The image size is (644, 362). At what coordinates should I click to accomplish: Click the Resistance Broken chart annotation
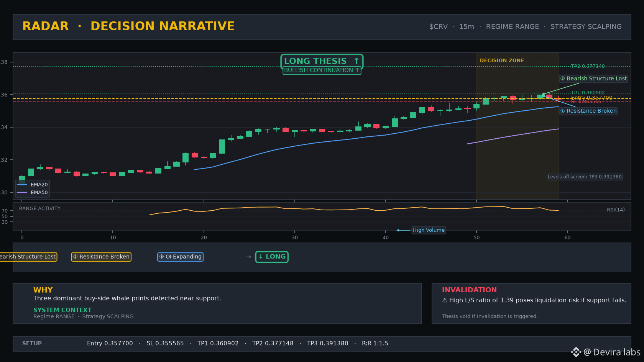point(588,111)
